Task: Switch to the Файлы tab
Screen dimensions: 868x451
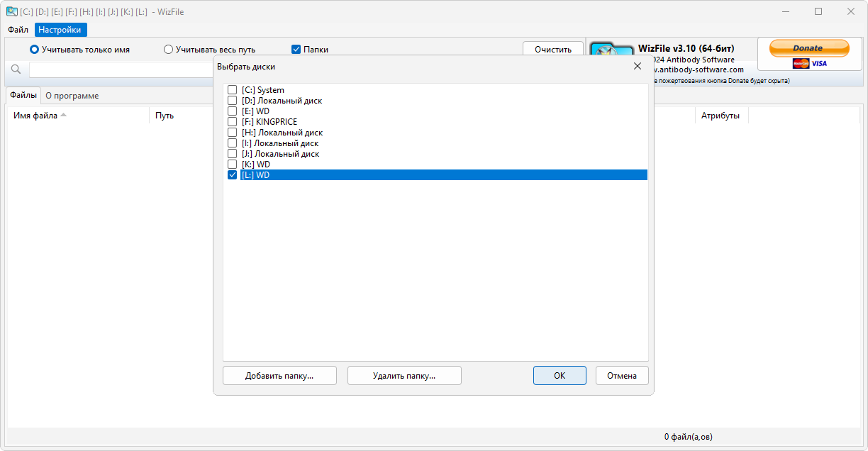Action: coord(23,95)
